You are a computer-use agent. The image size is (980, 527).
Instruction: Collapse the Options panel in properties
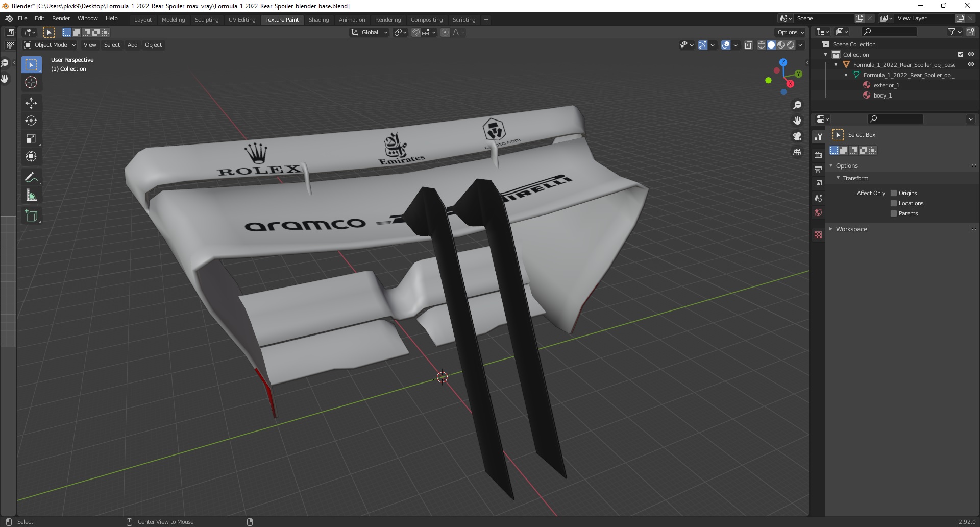[x=831, y=165]
